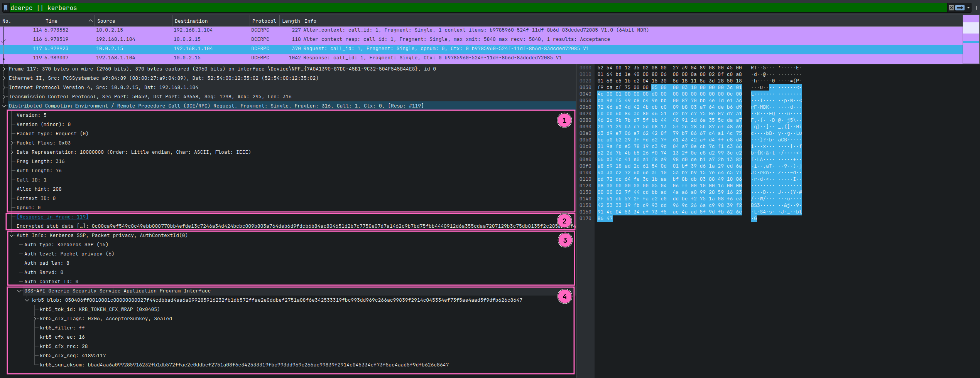Image resolution: width=980 pixels, height=378 pixels.
Task: Expand the Ethernet II tree node
Action: [x=4, y=78]
